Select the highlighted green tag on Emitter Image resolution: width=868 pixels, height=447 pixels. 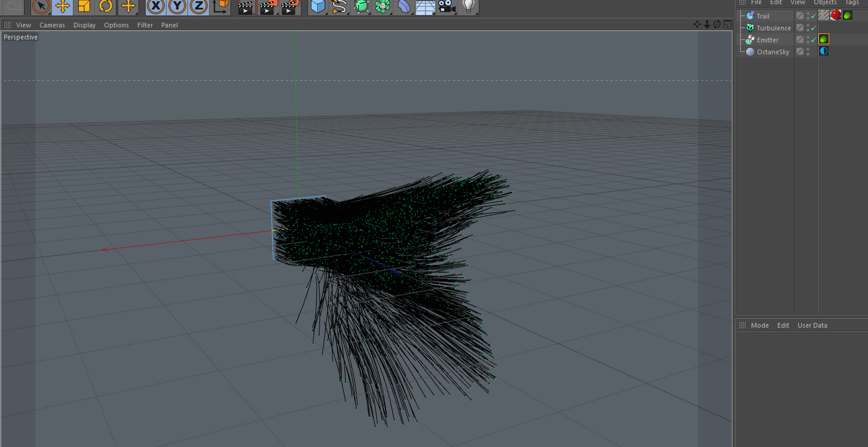[x=824, y=39]
